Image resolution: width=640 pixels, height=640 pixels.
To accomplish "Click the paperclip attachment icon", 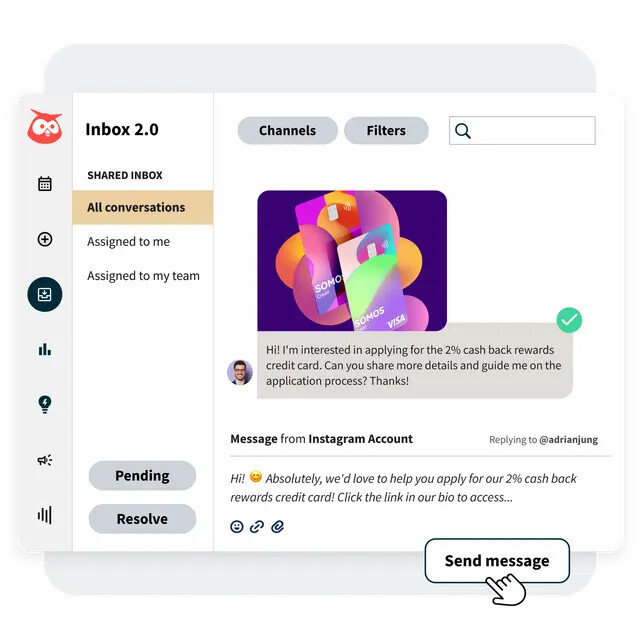I will point(278,527).
